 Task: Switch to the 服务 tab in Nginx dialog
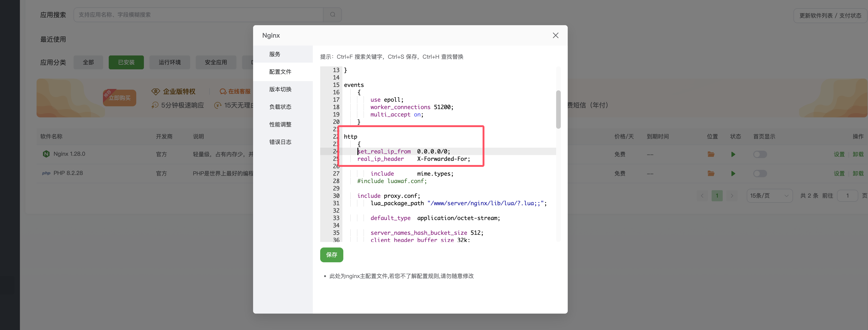(x=274, y=54)
